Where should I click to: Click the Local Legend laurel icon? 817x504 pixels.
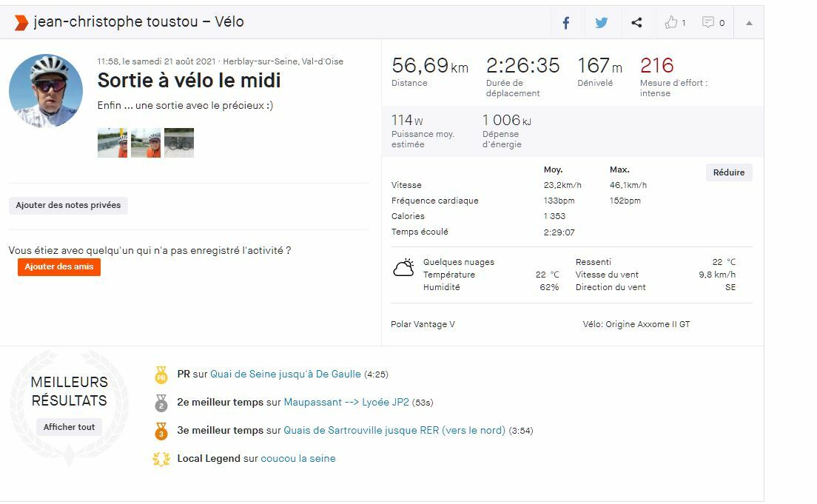tap(161, 459)
